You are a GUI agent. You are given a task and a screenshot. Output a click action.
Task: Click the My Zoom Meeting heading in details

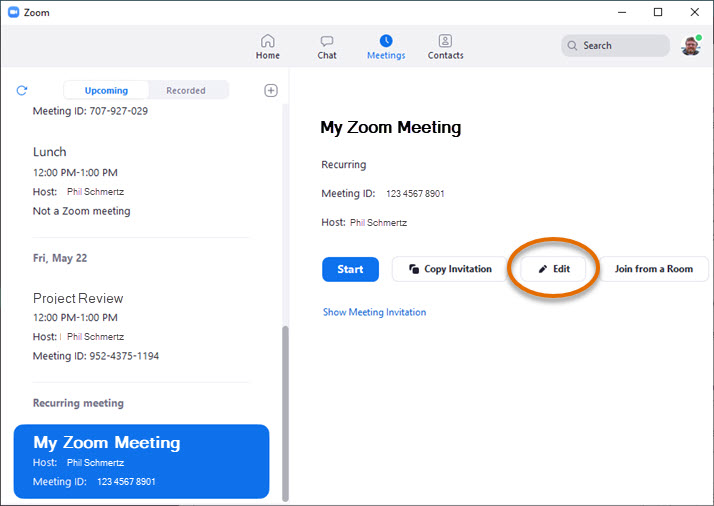[x=391, y=127]
